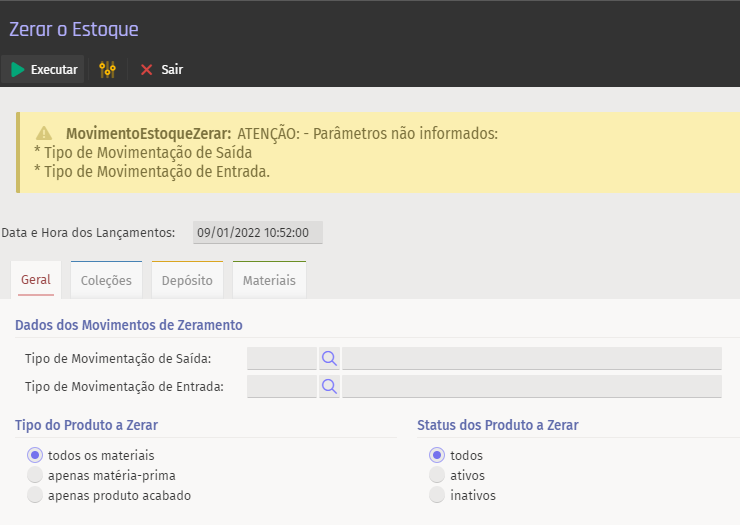Click the green Executar play icon
This screenshot has height=525, width=740.
(x=18, y=70)
